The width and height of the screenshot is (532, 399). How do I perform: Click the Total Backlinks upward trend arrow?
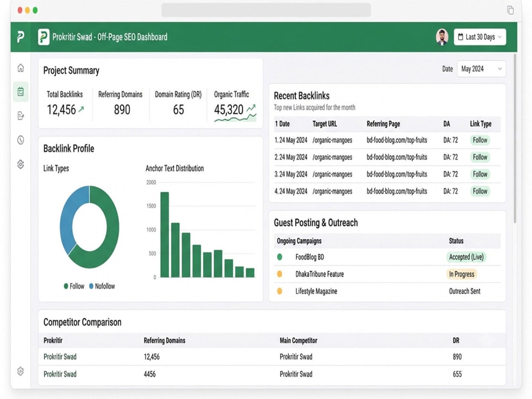[81, 109]
